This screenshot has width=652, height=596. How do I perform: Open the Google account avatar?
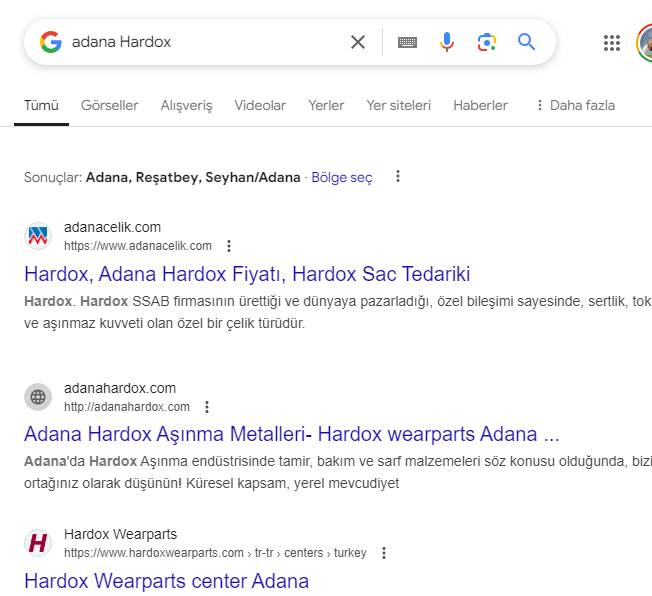645,42
